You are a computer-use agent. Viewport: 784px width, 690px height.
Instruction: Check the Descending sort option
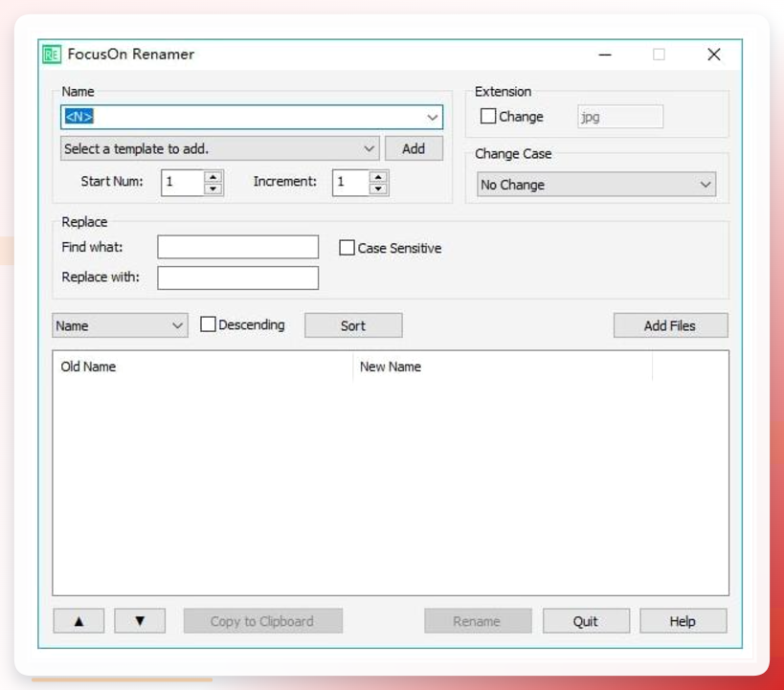[208, 324]
